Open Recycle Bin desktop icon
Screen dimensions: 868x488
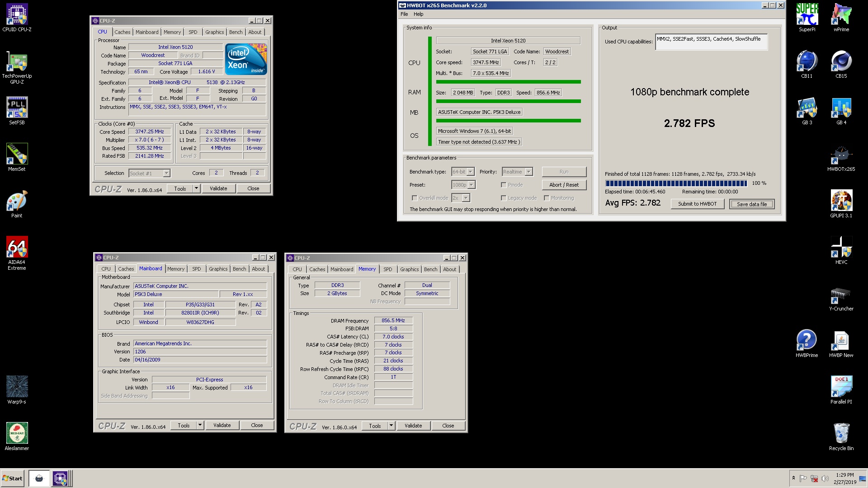click(841, 437)
